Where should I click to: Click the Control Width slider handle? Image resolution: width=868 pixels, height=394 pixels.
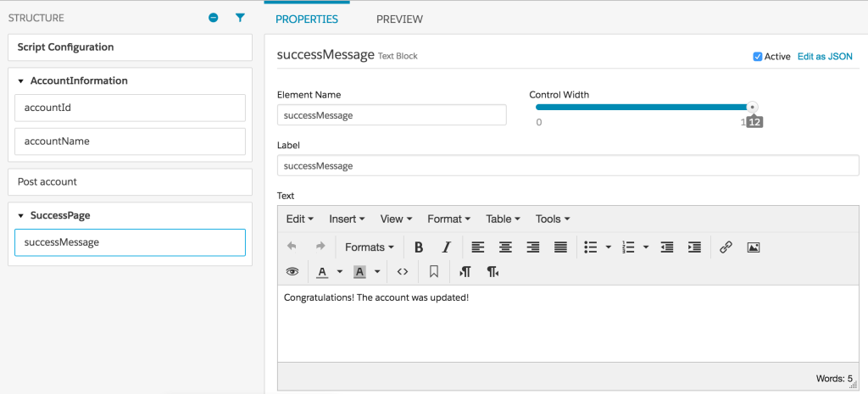click(x=752, y=108)
